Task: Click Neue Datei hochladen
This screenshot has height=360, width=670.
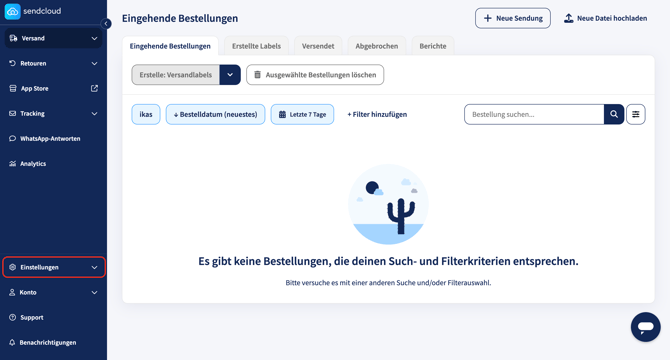Action: pos(605,18)
